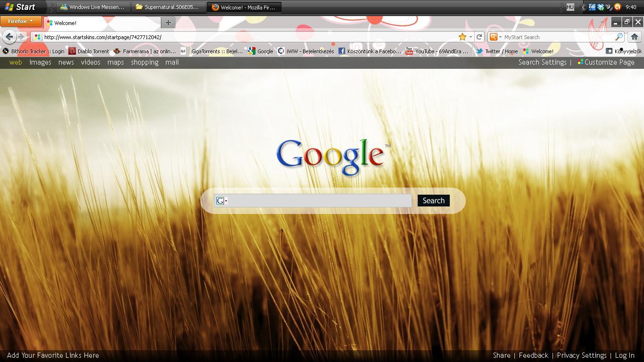Click the Log In link
Viewport: 644px width, 362px height.
coord(625,355)
